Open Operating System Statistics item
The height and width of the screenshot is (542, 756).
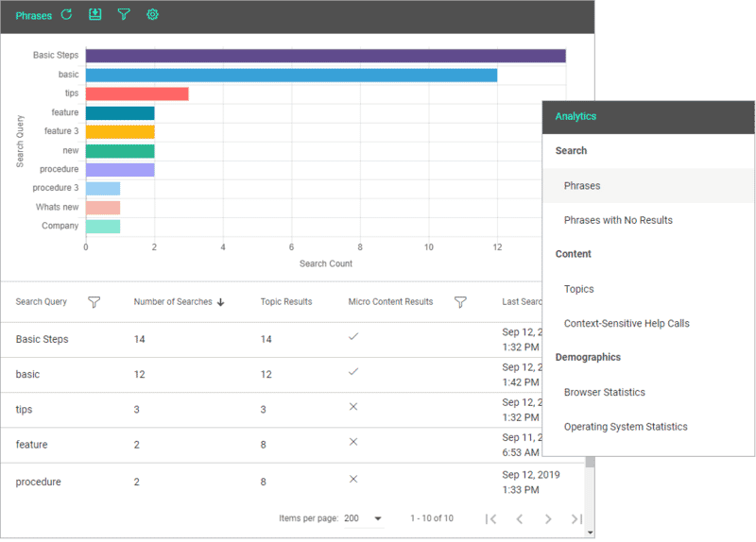(648, 427)
